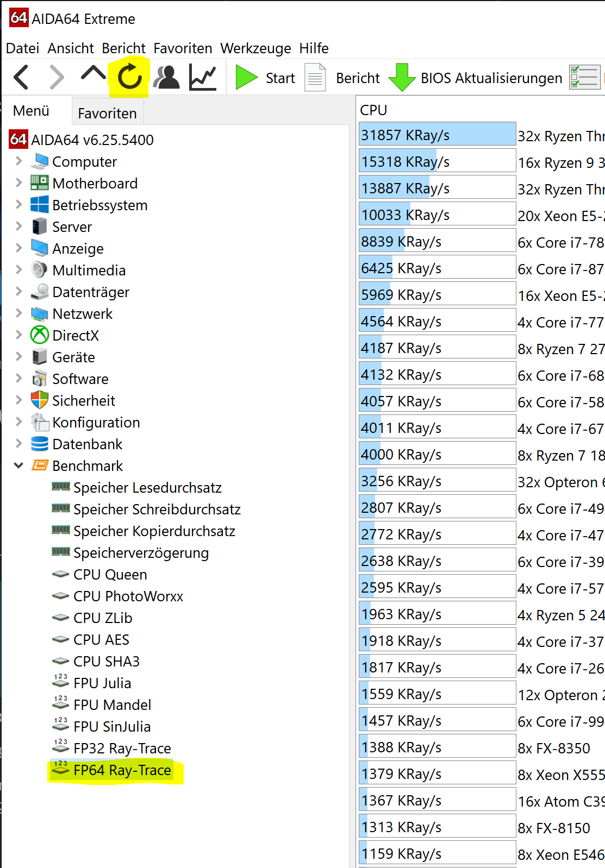Select the DirectX Xbox icon
This screenshot has height=868, width=605.
(x=40, y=335)
